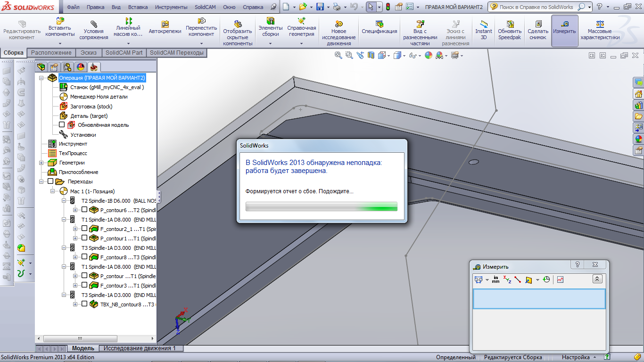Click the Section View icon in view toolbar
Image resolution: width=644 pixels, height=362 pixels.
click(x=371, y=55)
